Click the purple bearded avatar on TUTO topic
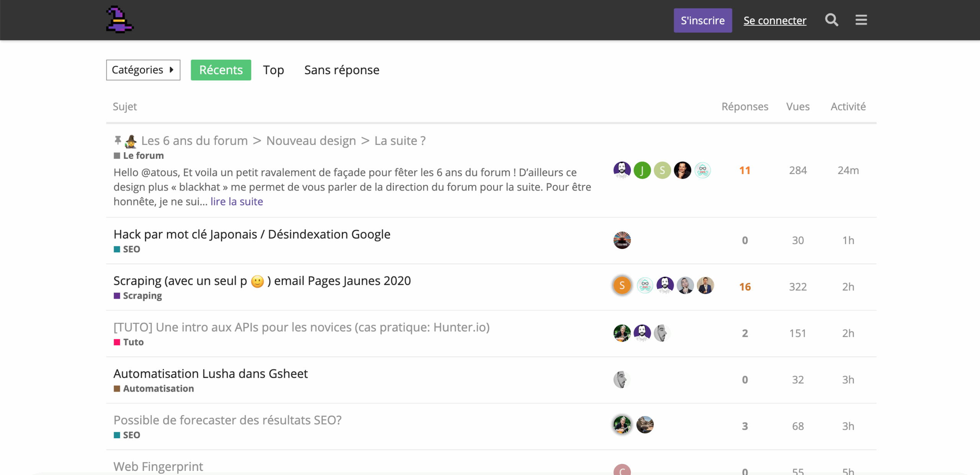 (642, 333)
